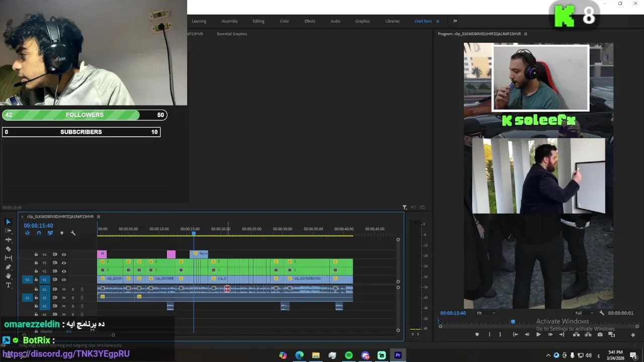Mark In point in Program monitor
The height and width of the screenshot is (362, 644).
pos(490,334)
